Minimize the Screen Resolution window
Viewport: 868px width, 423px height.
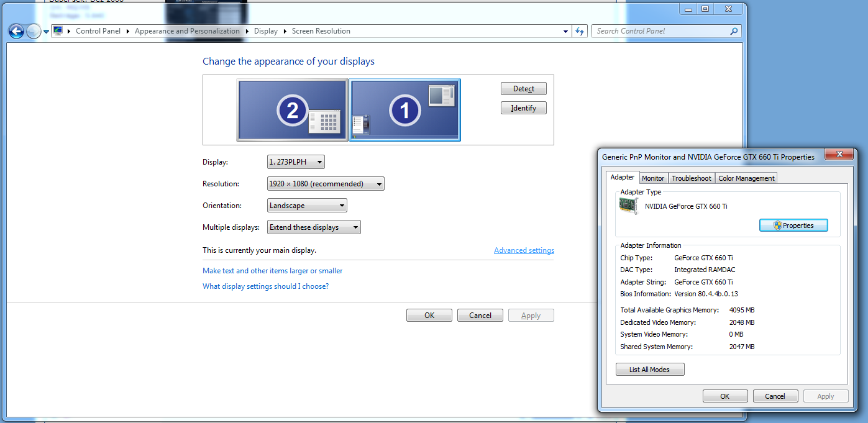click(x=688, y=9)
